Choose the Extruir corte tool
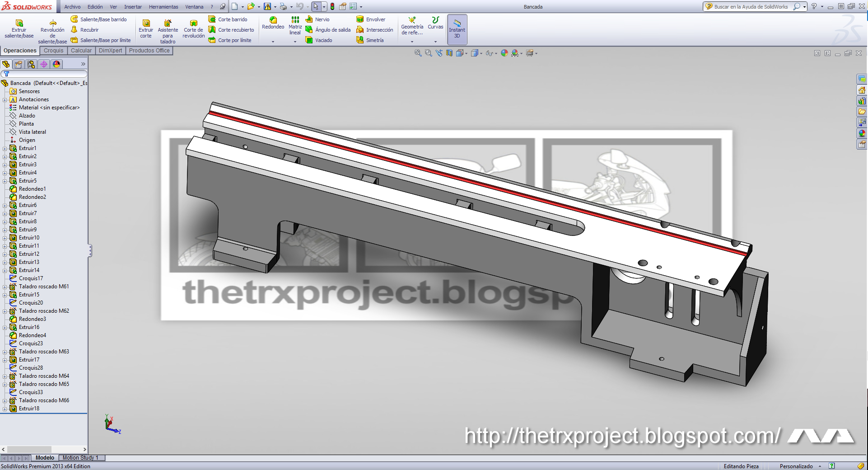Image resolution: width=868 pixels, height=470 pixels. pos(146,29)
